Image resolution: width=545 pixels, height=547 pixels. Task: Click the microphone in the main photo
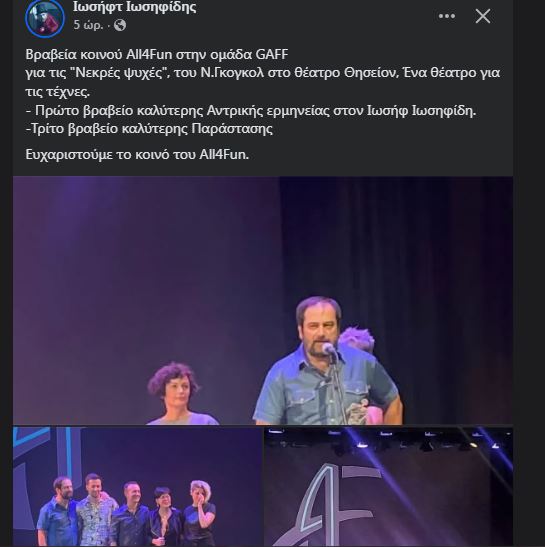click(328, 348)
